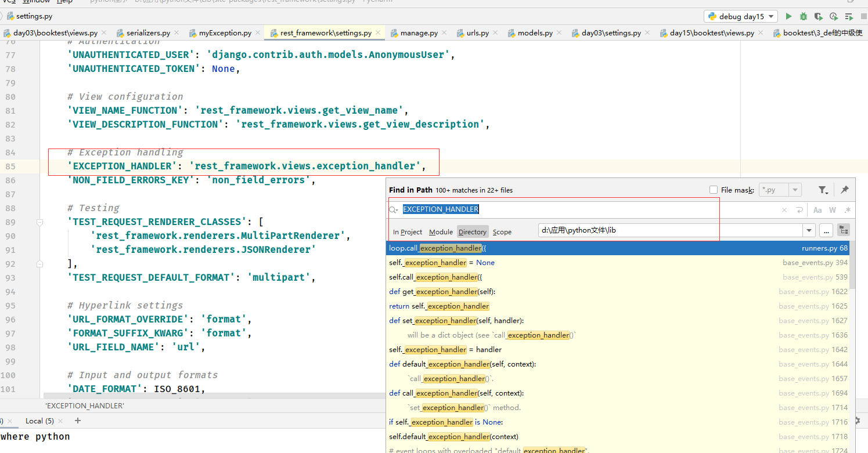Select Scope search option
The height and width of the screenshot is (453, 868).
coord(502,232)
